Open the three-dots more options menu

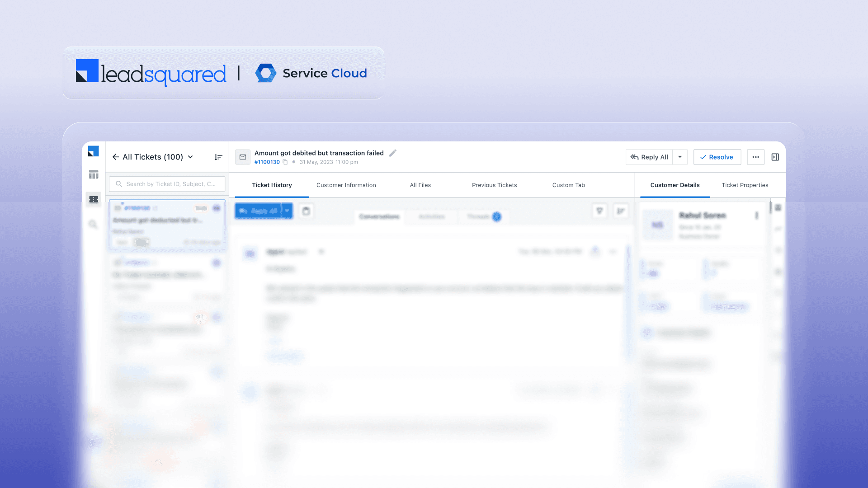tap(755, 157)
